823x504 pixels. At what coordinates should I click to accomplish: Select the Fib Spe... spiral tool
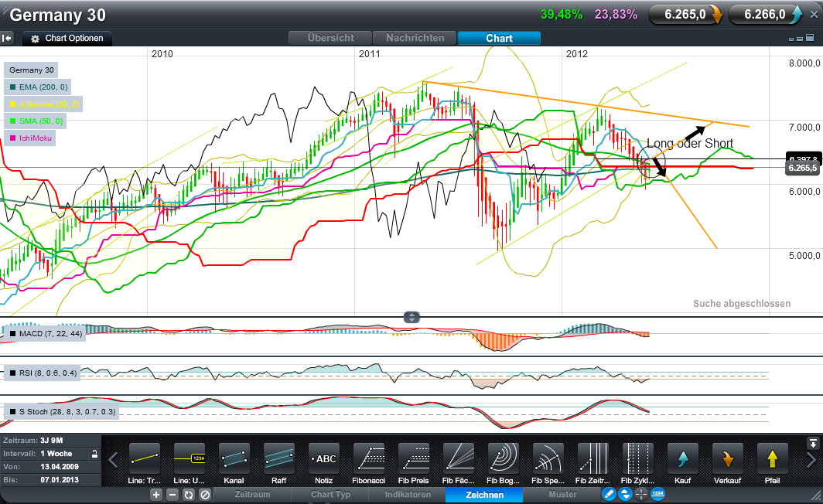(548, 458)
